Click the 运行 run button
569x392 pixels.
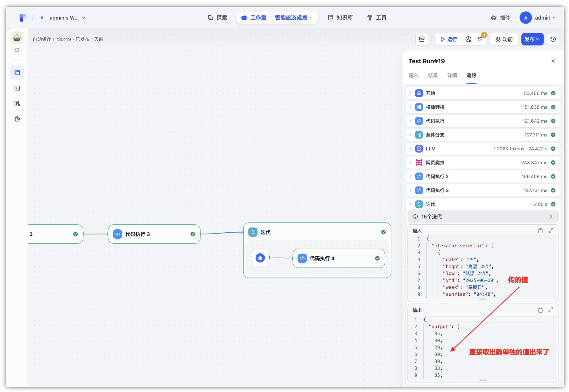point(449,39)
